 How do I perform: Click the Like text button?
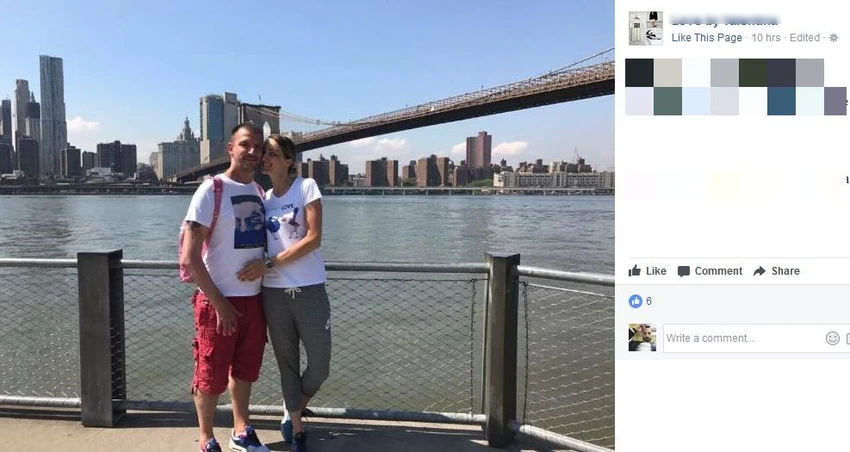656,271
